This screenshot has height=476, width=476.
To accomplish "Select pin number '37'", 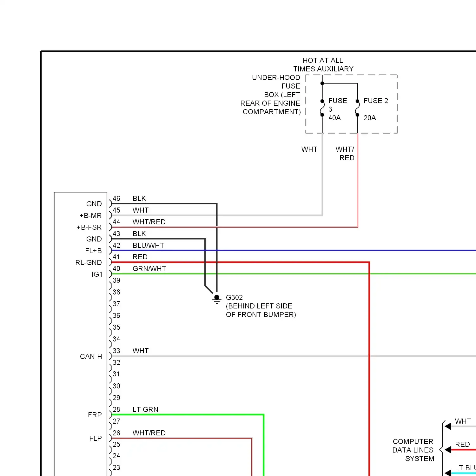I will [116, 304].
